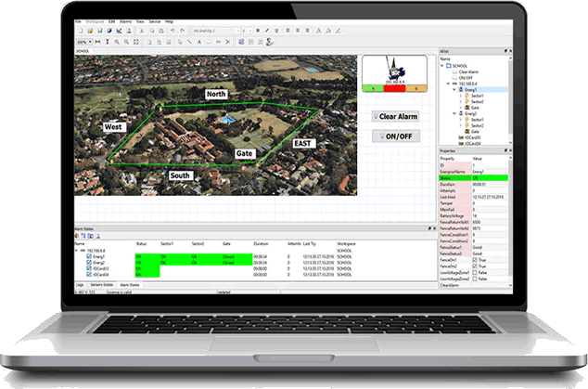Collapse the Energ1 tree node
This screenshot has width=588, height=389.
click(x=454, y=90)
